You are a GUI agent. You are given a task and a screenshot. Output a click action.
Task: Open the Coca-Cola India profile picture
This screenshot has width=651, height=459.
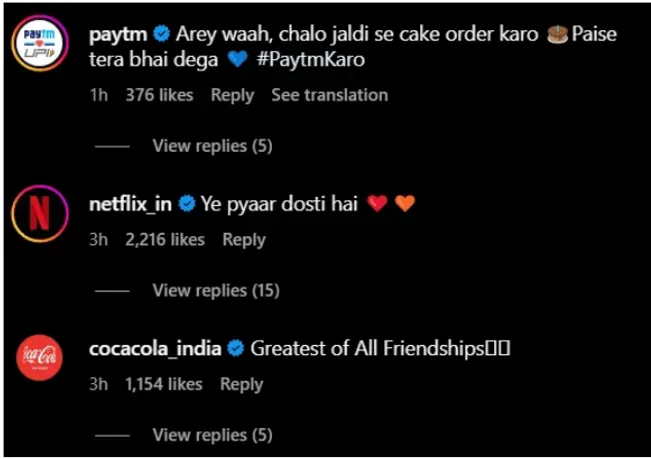tap(40, 357)
